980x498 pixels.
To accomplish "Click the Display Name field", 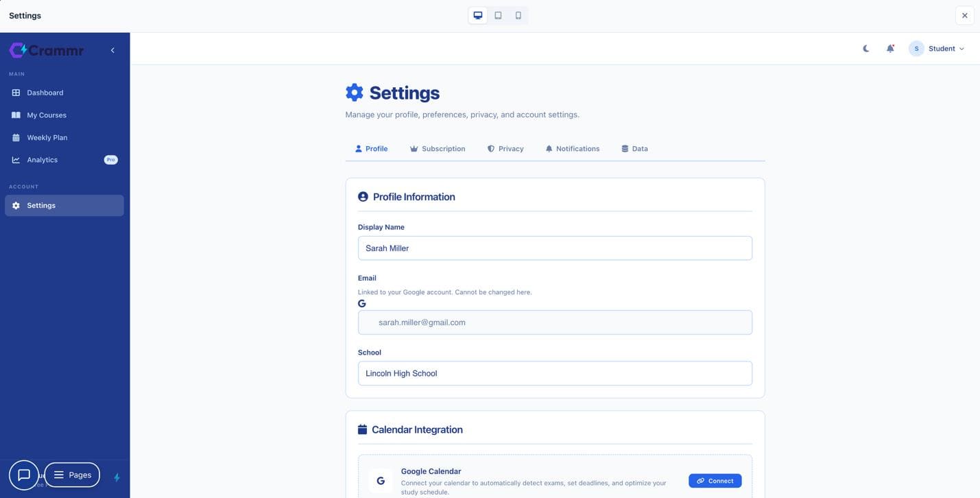I will tap(555, 248).
